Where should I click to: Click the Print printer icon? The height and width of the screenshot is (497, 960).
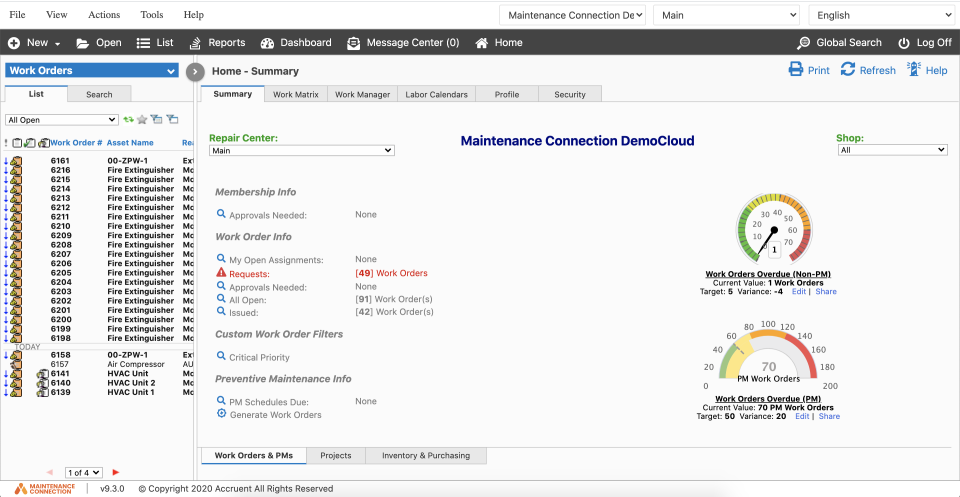tap(796, 70)
